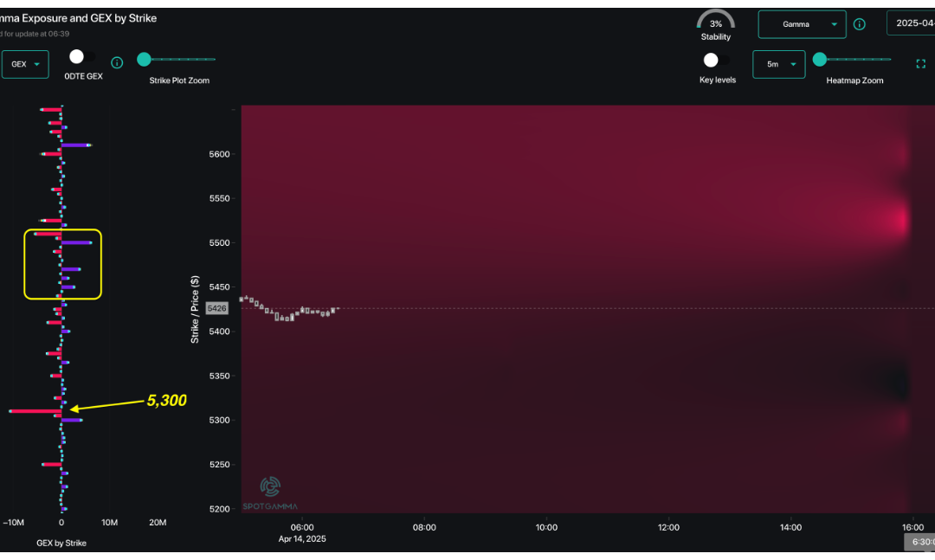Click the Strike Plot Zoom slider handle
The width and height of the screenshot is (935, 560).
(144, 59)
